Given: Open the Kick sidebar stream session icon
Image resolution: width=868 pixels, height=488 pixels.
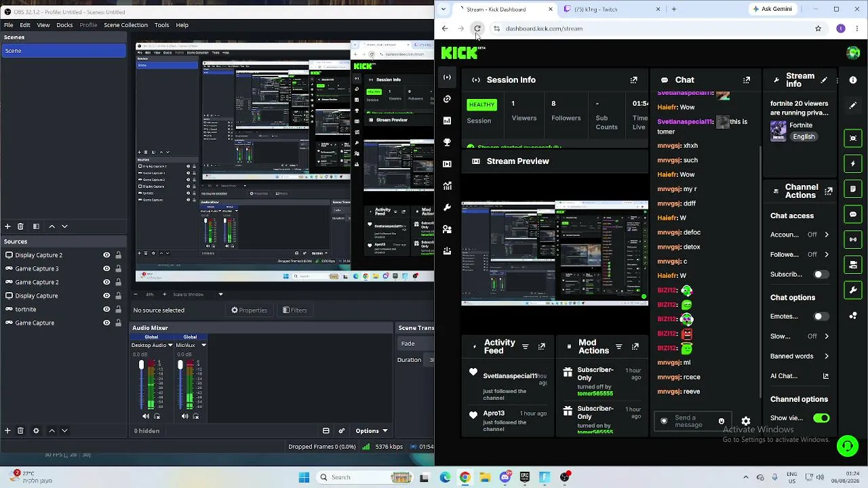Looking at the screenshot, I should point(447,77).
